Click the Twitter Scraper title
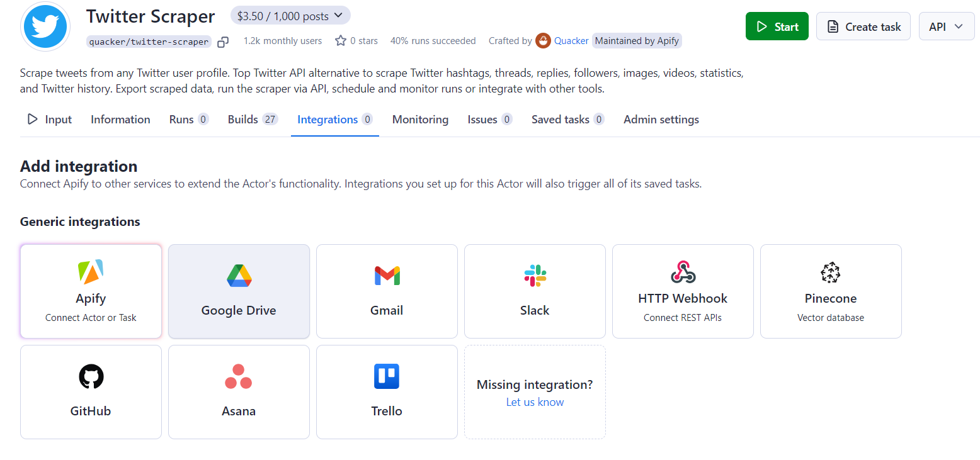The width and height of the screenshot is (980, 460). point(151,16)
